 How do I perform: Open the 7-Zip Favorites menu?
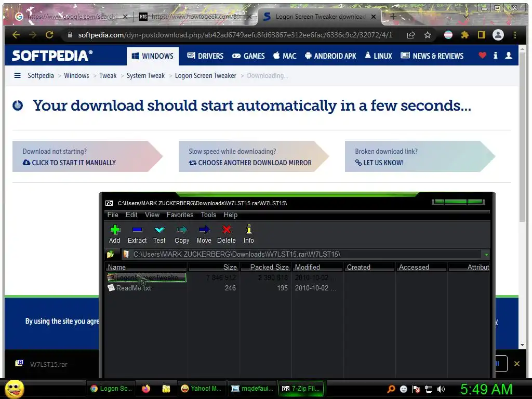[x=180, y=215]
